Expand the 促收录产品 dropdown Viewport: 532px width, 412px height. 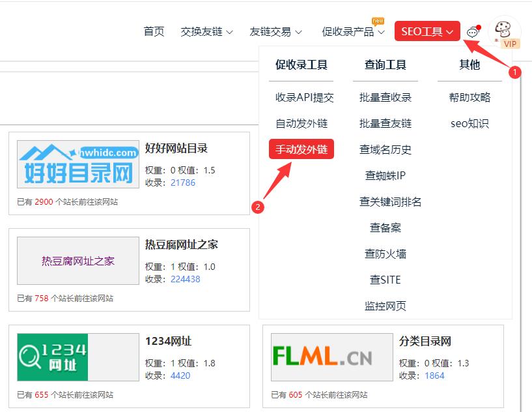click(353, 31)
